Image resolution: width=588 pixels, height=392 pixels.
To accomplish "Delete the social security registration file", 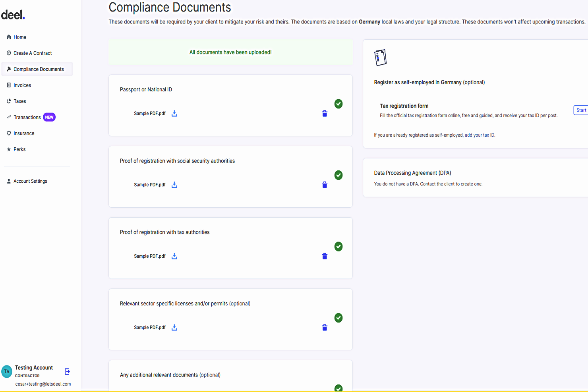I will [x=325, y=185].
